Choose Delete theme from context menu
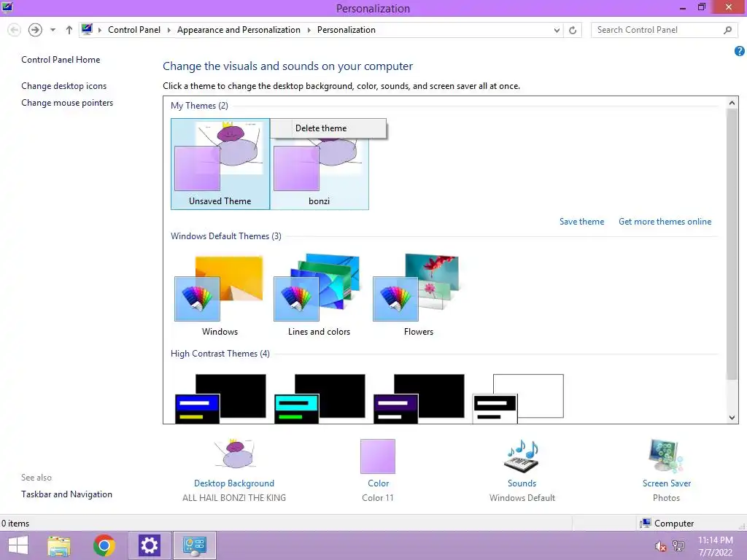747x560 pixels. click(328, 128)
